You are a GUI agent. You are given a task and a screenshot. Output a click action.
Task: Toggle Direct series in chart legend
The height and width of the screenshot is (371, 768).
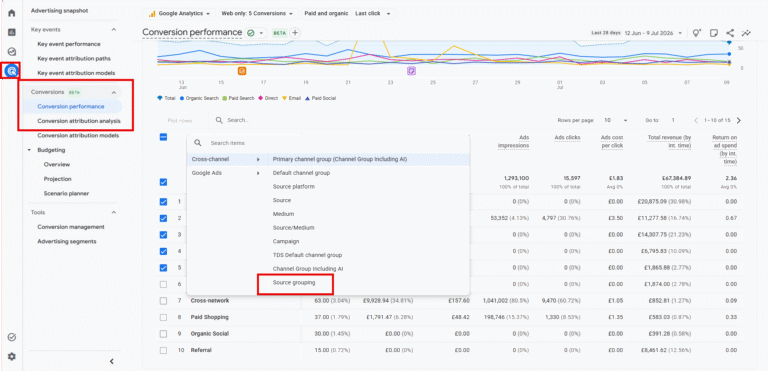pyautogui.click(x=268, y=98)
